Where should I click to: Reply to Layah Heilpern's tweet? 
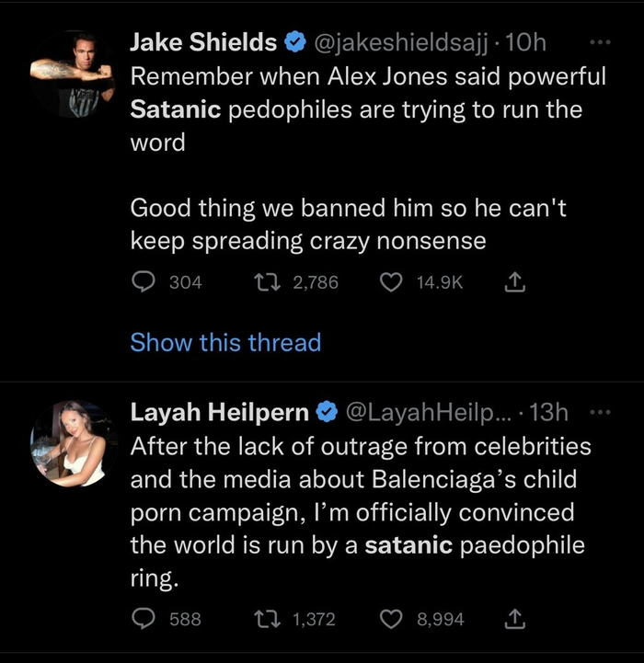pyautogui.click(x=144, y=620)
